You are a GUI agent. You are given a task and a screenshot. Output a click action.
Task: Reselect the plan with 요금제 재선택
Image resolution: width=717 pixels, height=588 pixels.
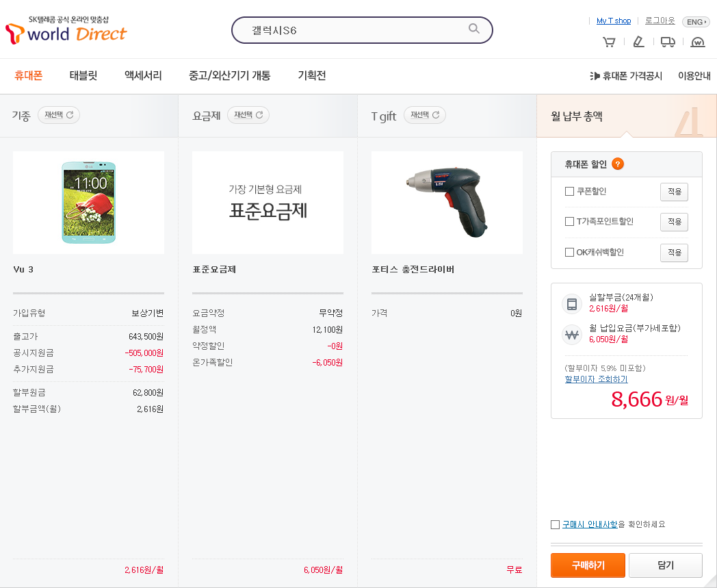point(248,115)
